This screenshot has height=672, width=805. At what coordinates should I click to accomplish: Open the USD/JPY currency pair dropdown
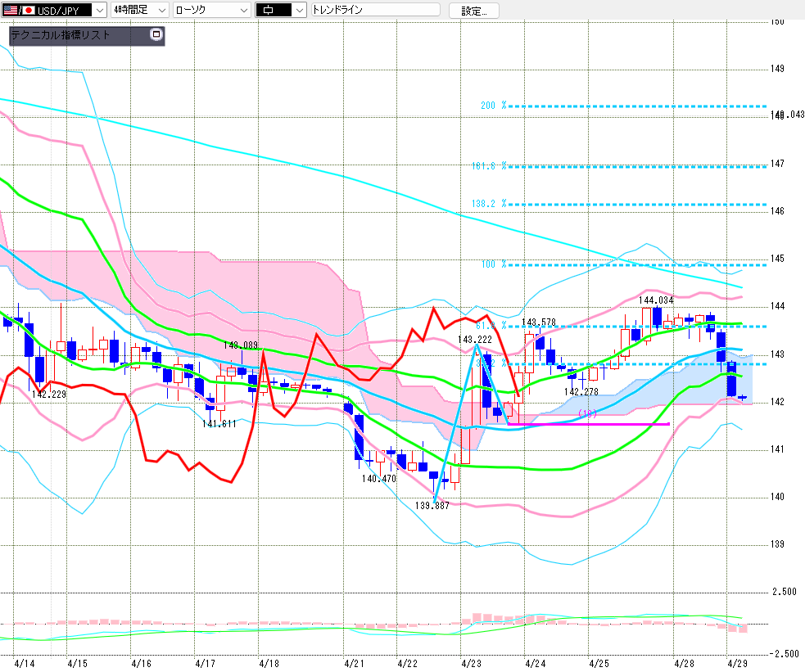tap(54, 10)
